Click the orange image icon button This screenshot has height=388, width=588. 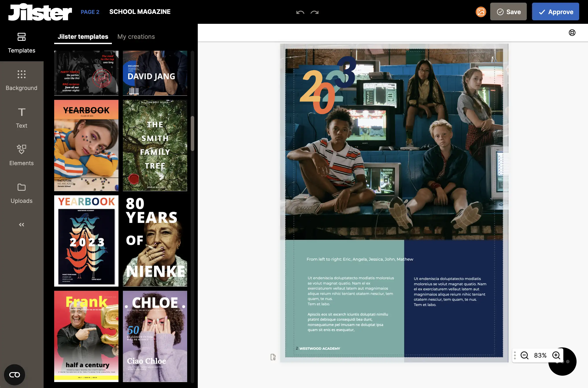click(481, 12)
